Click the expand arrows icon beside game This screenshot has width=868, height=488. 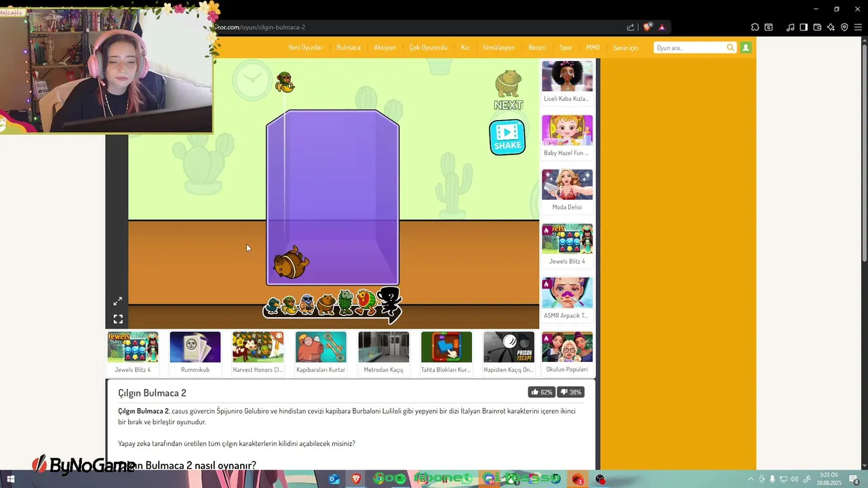pos(117,301)
